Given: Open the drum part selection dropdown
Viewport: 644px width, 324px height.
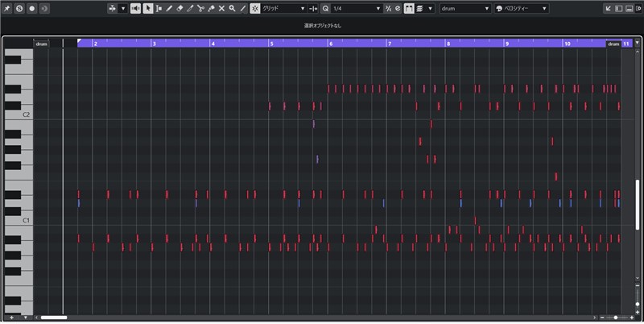Looking at the screenshot, I should (x=465, y=8).
